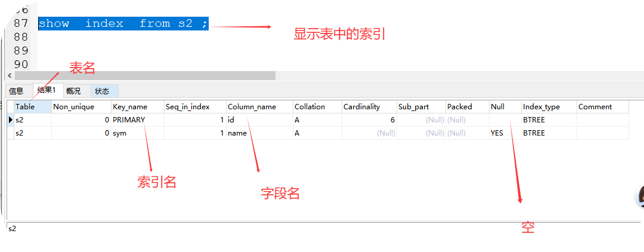The height and width of the screenshot is (252, 644).
Task: Click the Index_type column header
Action: pyautogui.click(x=549, y=106)
